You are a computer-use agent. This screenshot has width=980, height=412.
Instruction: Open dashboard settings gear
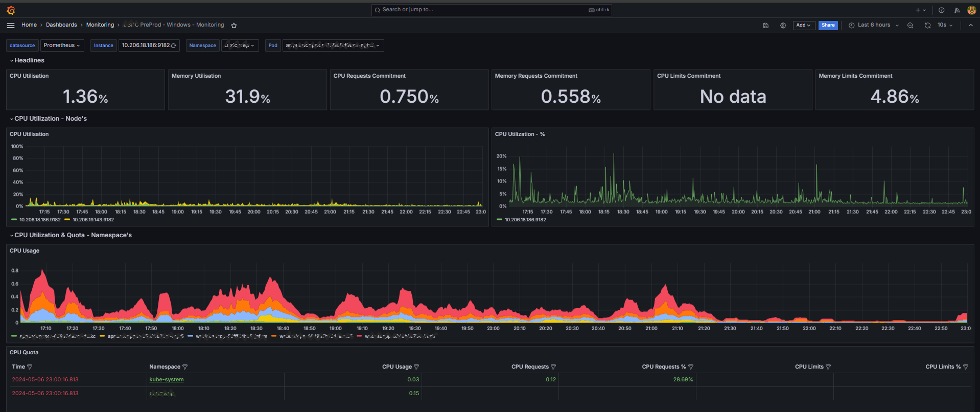tap(783, 25)
